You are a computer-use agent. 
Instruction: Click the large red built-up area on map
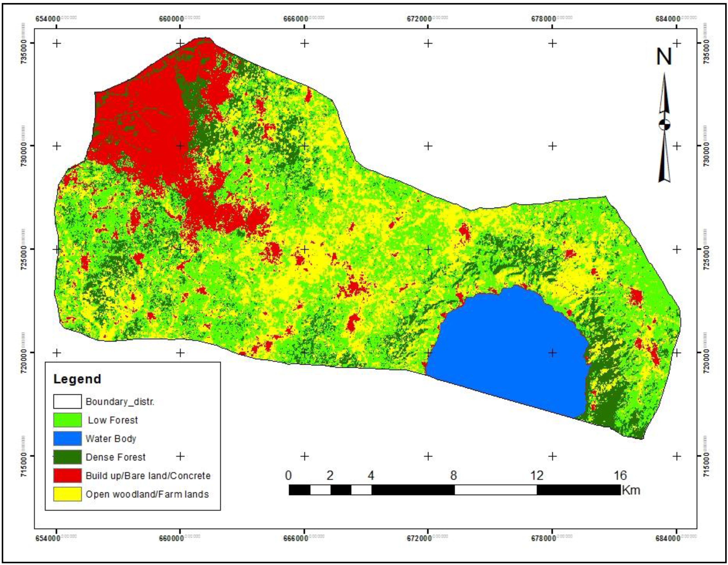click(147, 127)
